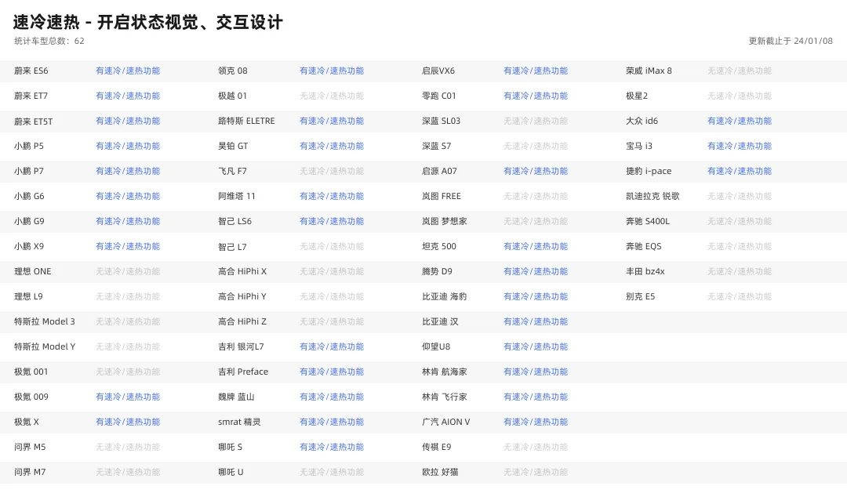
Task: Select 零跑 C01 model name
Action: pos(438,96)
